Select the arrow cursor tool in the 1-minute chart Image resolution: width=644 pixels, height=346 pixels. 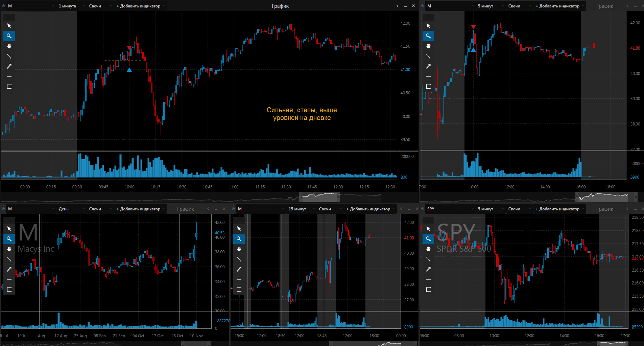(9, 26)
